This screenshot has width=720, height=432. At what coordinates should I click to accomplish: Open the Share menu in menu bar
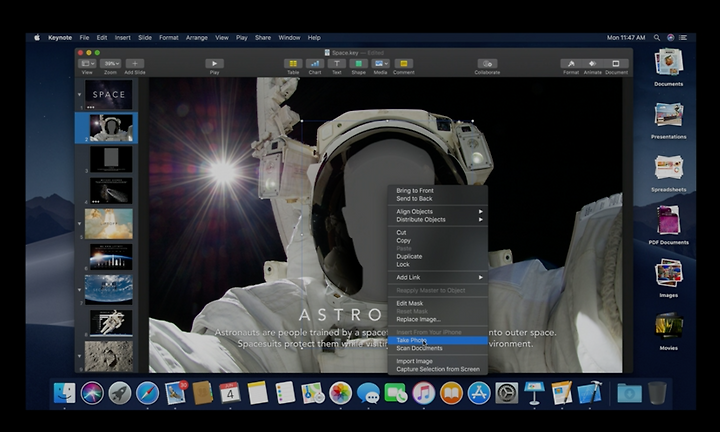[263, 38]
